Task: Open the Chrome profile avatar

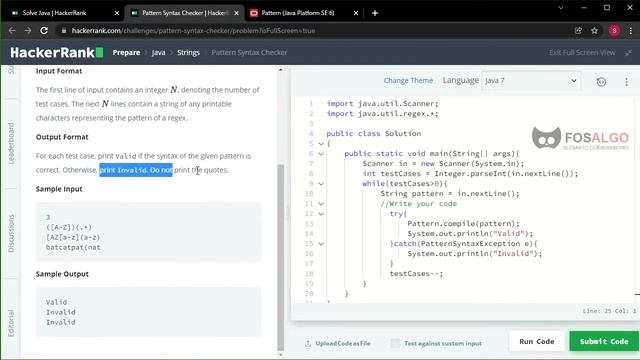Action: [614, 31]
